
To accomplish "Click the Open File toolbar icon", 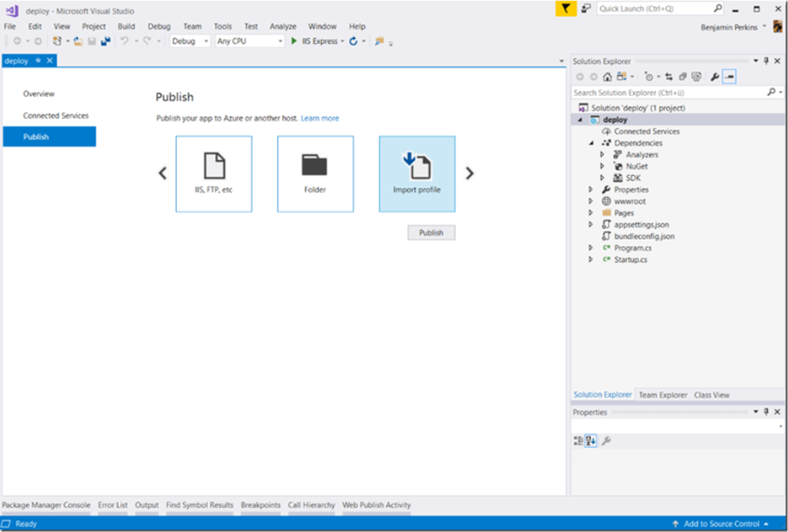I will 78,41.
